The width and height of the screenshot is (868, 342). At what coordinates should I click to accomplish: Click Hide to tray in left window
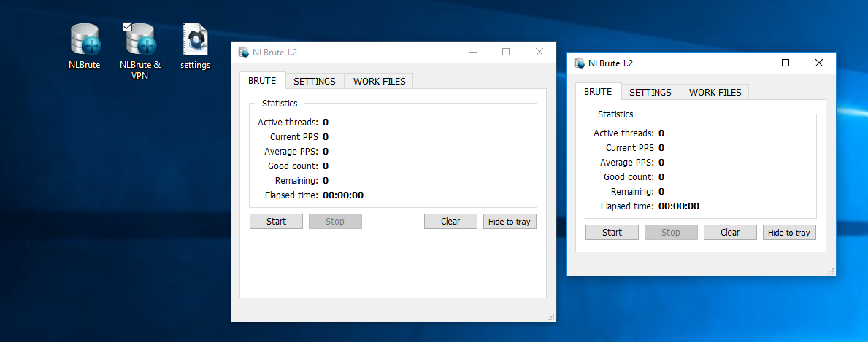(509, 222)
